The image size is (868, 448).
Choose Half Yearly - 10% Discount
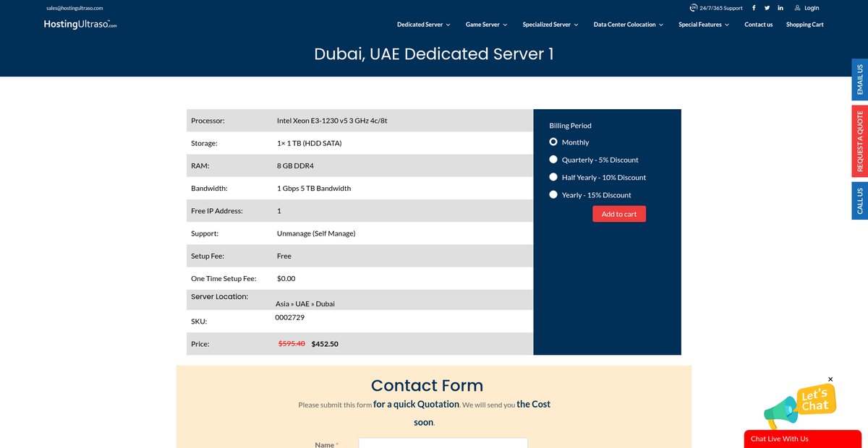(x=553, y=177)
